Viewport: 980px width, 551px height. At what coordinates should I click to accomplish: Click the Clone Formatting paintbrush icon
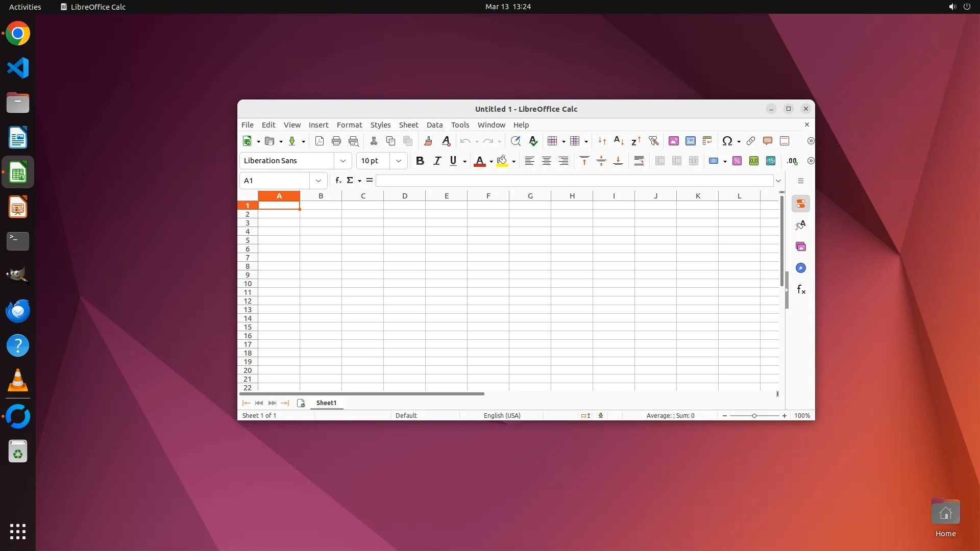click(x=428, y=141)
